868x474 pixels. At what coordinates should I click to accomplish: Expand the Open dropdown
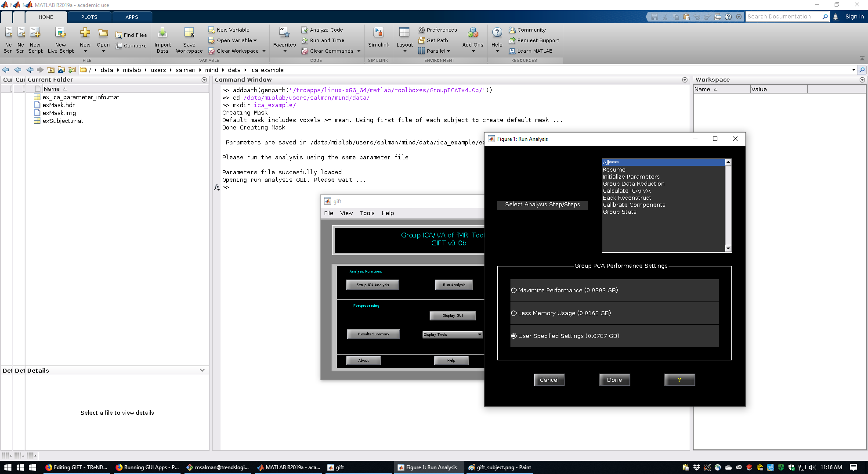click(x=103, y=51)
